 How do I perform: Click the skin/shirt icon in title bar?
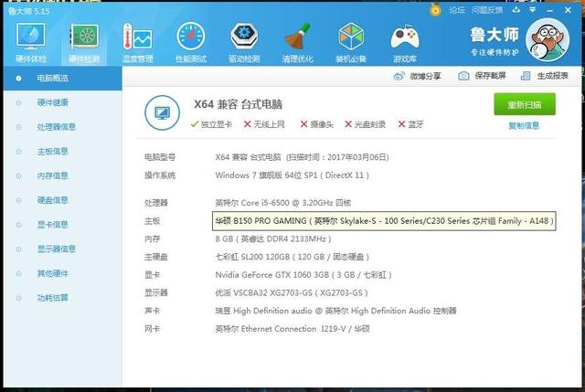[x=516, y=10]
